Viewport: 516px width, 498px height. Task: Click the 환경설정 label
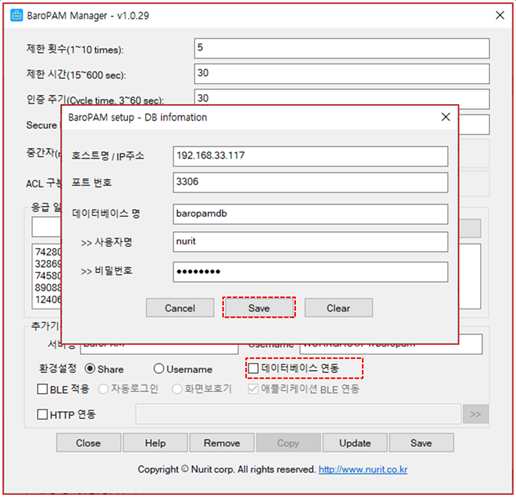tap(58, 369)
